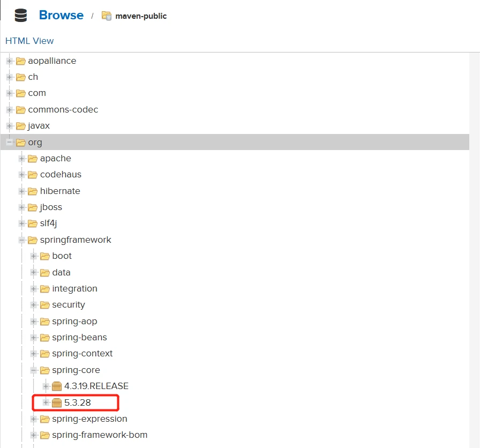Image resolution: width=480 pixels, height=448 pixels.
Task: Select the hibernate tree label
Action: click(60, 191)
